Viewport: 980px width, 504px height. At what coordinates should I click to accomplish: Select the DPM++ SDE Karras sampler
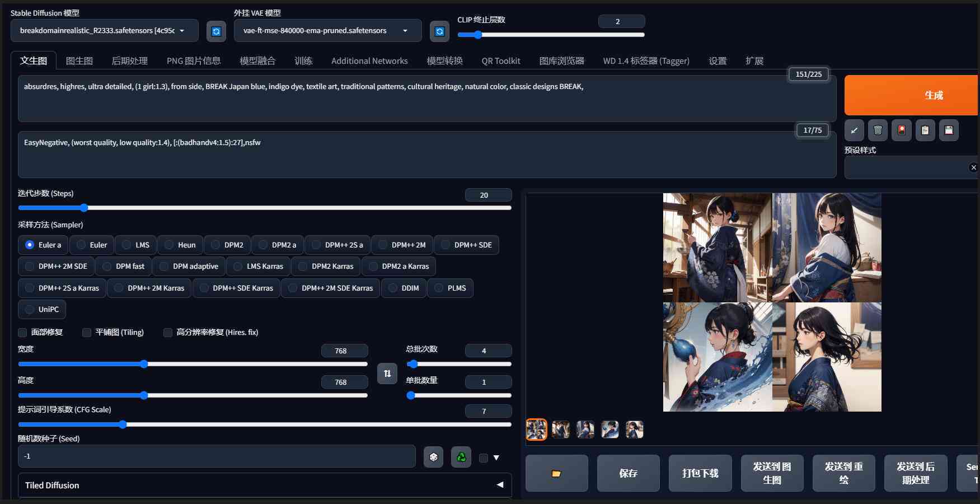click(236, 288)
